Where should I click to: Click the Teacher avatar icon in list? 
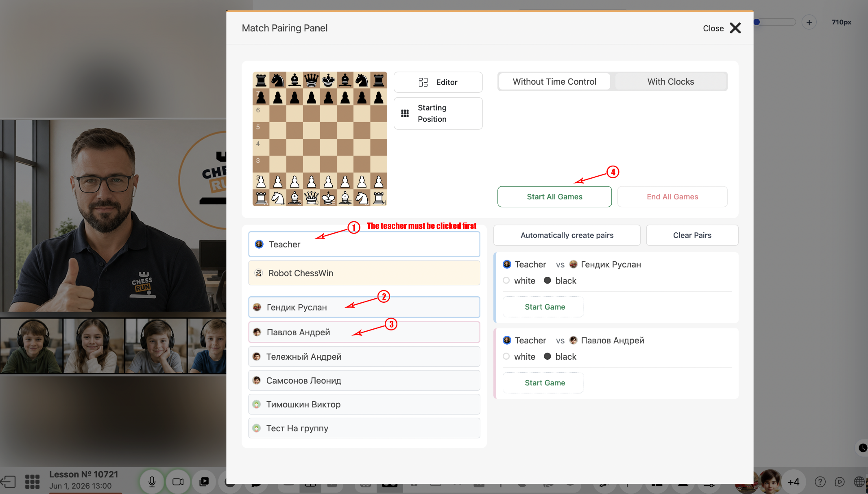259,244
